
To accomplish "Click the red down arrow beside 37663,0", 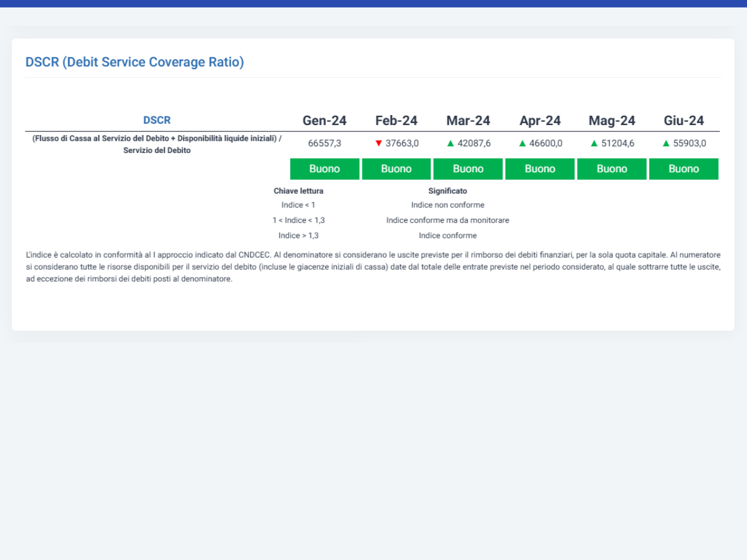I will point(378,143).
